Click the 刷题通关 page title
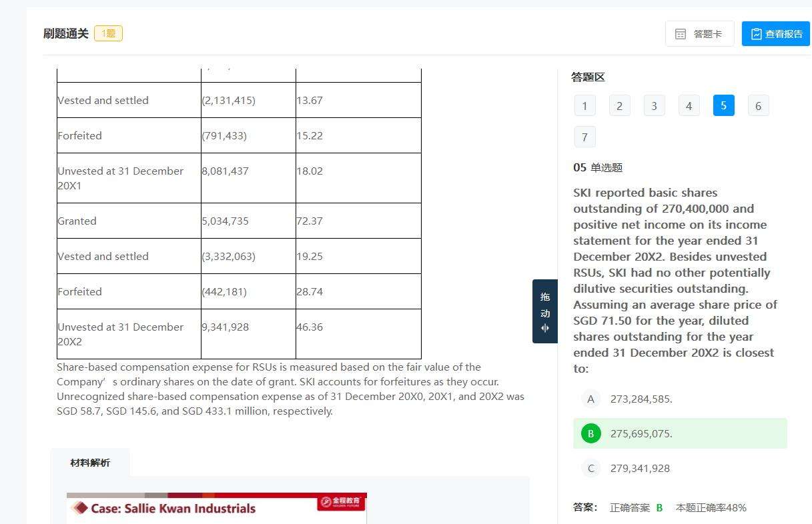 (65, 33)
